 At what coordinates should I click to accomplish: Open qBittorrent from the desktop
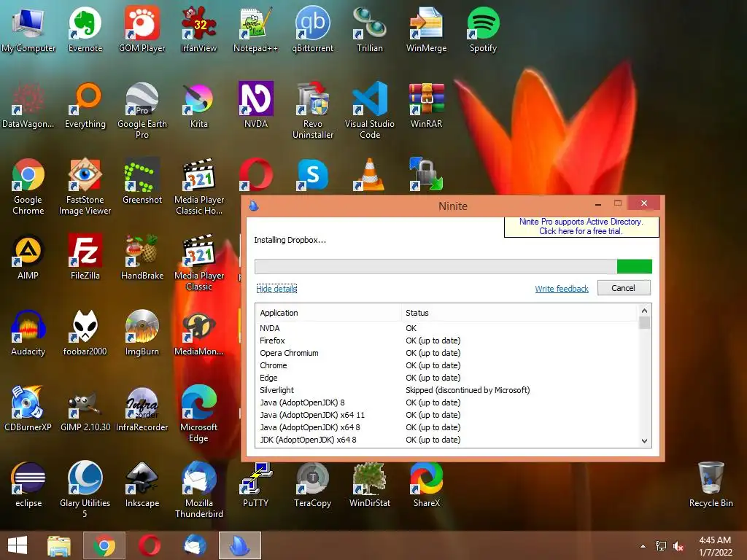point(312,29)
